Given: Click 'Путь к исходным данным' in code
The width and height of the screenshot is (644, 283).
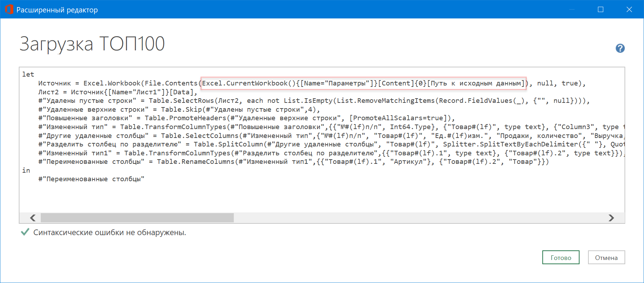Looking at the screenshot, I should pyautogui.click(x=476, y=83).
